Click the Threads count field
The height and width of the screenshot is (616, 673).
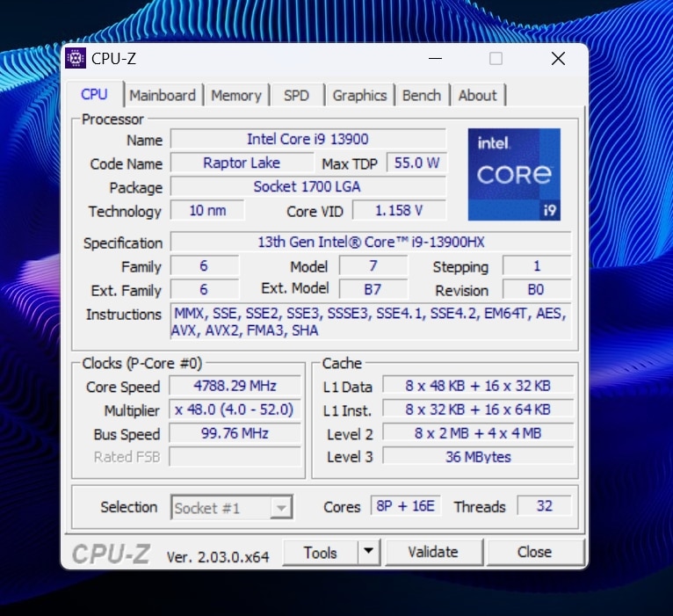point(543,506)
